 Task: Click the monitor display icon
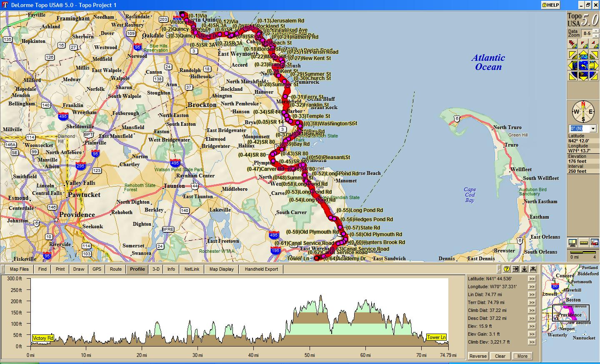point(572,243)
